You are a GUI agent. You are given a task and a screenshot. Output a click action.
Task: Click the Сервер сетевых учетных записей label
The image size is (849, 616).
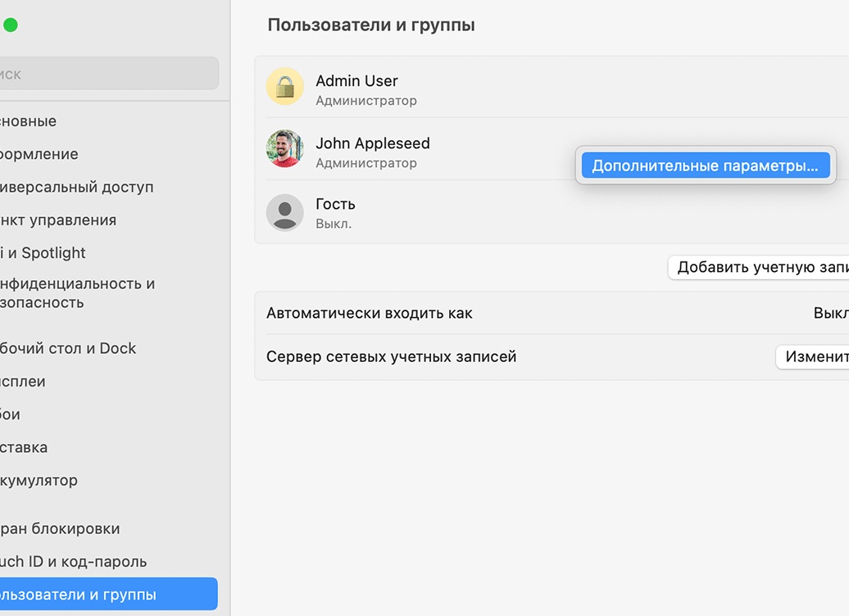tap(392, 356)
